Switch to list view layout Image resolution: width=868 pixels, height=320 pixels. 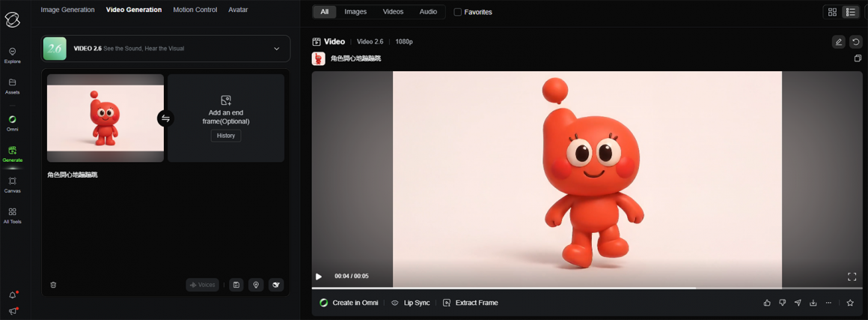(x=851, y=12)
